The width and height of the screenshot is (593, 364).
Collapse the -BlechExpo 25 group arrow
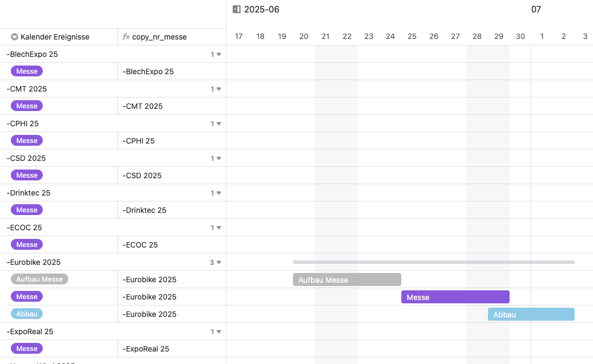point(219,55)
